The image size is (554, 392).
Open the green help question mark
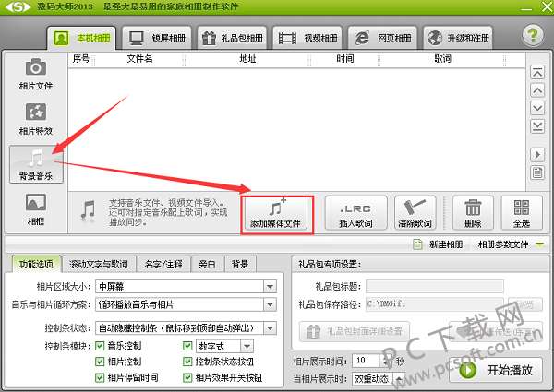[533, 35]
